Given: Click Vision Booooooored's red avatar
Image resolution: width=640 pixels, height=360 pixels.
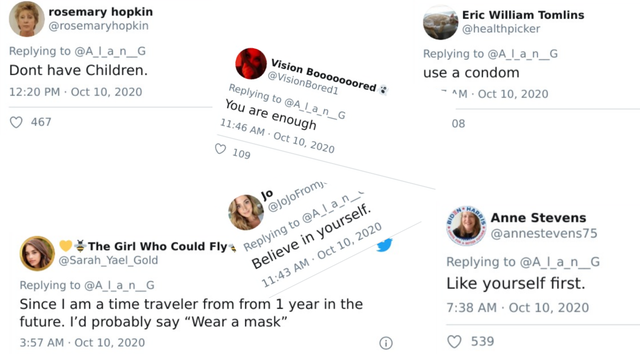Looking at the screenshot, I should [251, 64].
